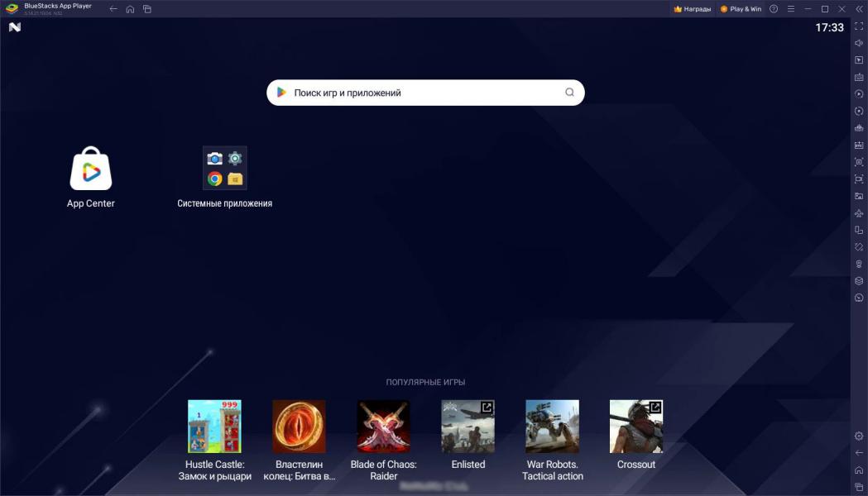Open the help question mark icon

click(x=774, y=9)
